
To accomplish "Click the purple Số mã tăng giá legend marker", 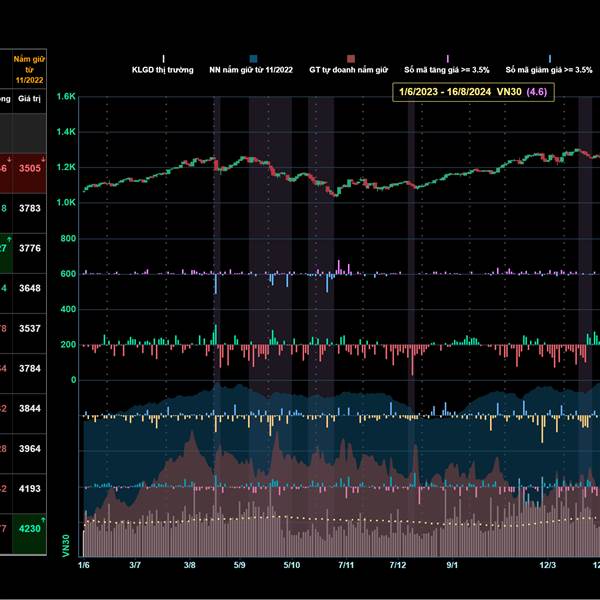I will [x=447, y=59].
